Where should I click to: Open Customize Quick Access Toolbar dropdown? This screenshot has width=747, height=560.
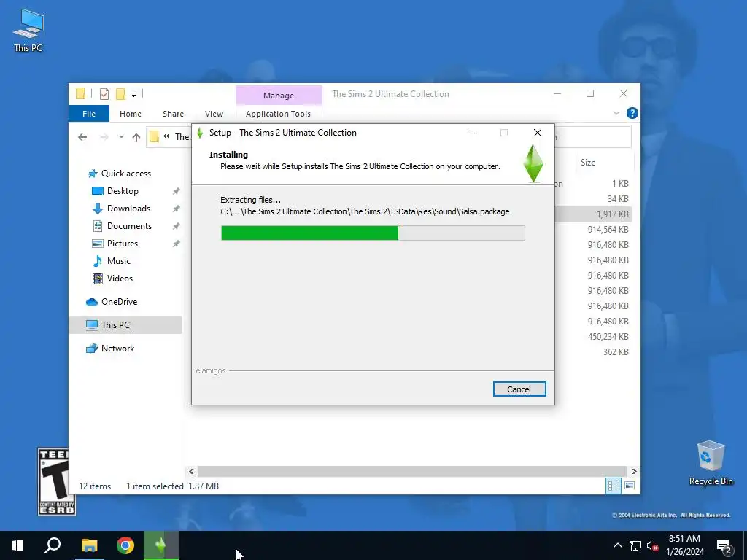tap(134, 94)
